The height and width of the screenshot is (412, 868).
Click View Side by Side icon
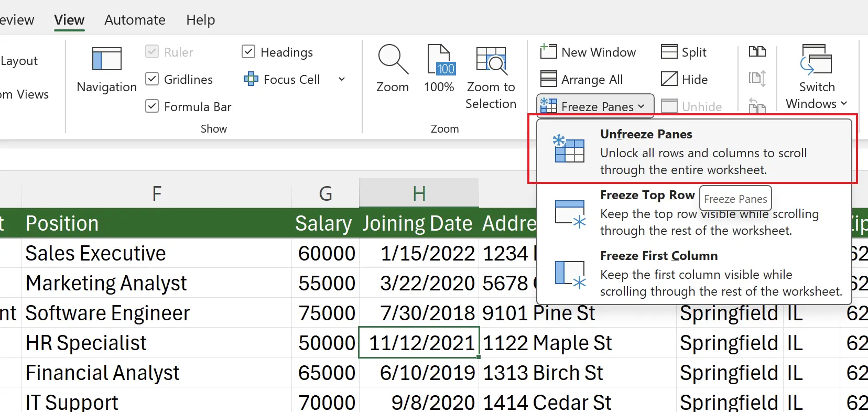coord(757,52)
